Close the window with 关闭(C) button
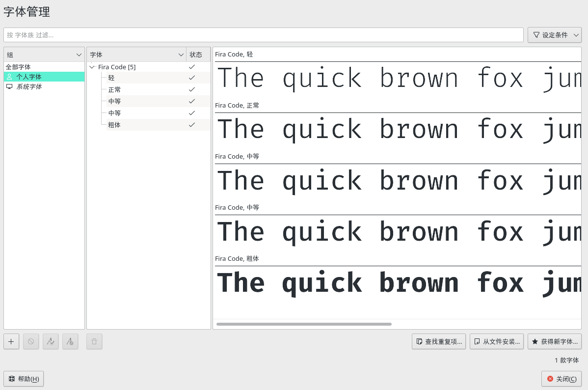The width and height of the screenshot is (588, 390). point(561,379)
